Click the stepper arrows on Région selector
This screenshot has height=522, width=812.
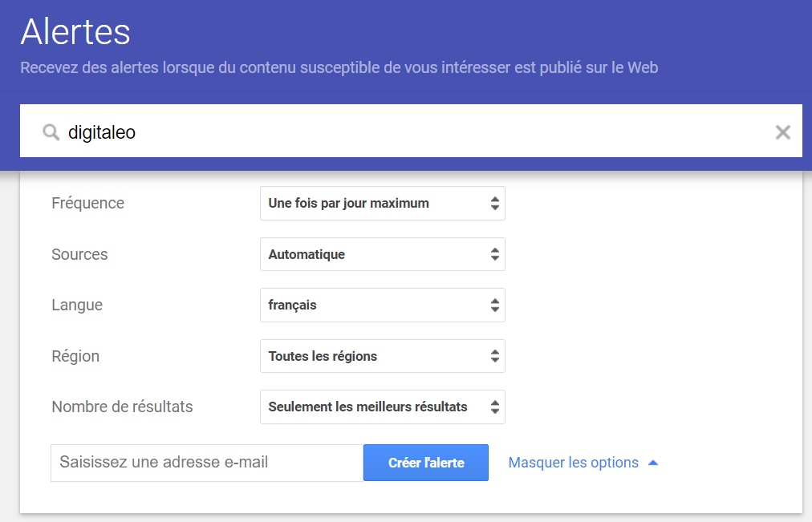click(x=494, y=356)
